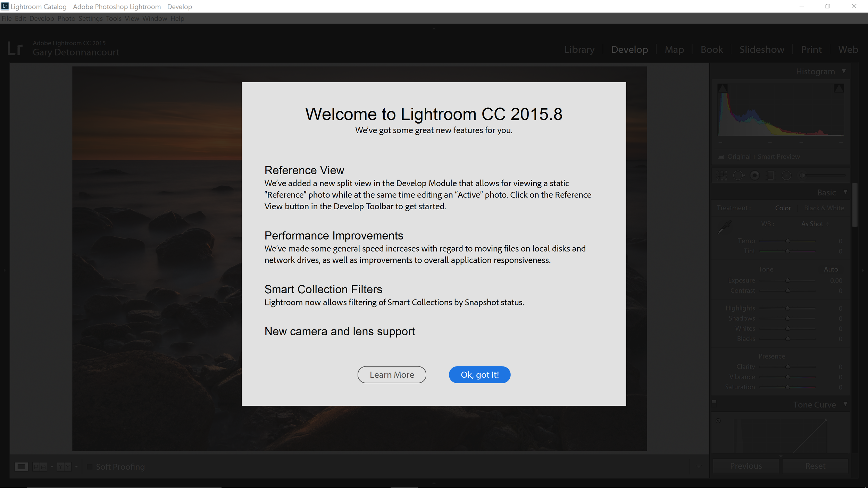Collapse the left panel group arrow
Screen dimensions: 868x488
point(5,270)
